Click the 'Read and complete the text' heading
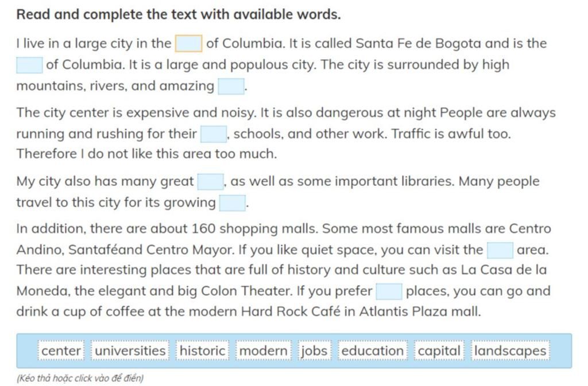588x386 pixels. (x=179, y=14)
